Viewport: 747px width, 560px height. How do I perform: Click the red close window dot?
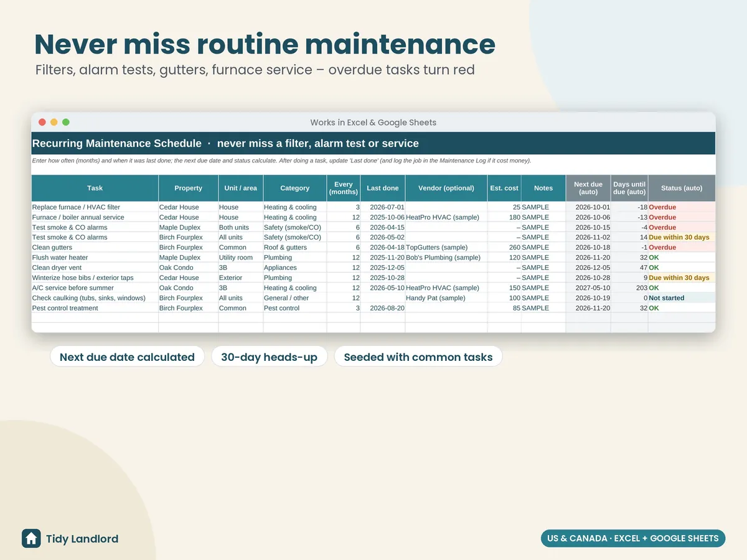(42, 123)
